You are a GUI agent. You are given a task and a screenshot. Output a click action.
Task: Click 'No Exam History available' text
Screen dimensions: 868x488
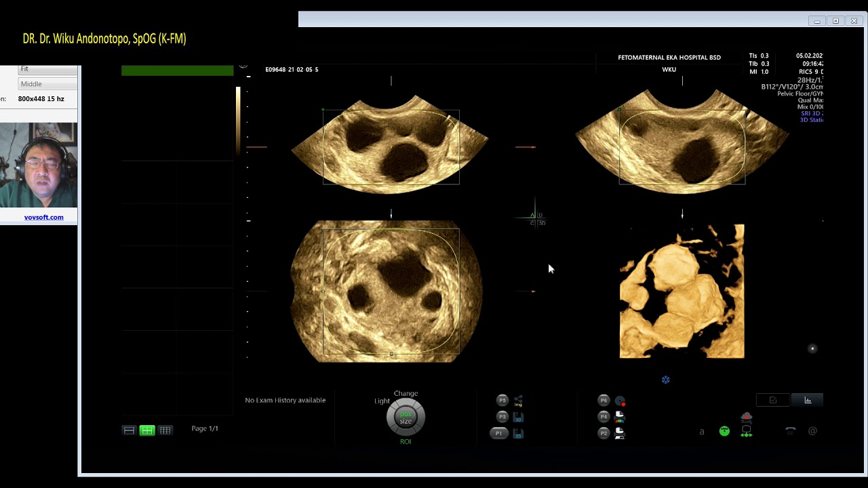(x=285, y=401)
